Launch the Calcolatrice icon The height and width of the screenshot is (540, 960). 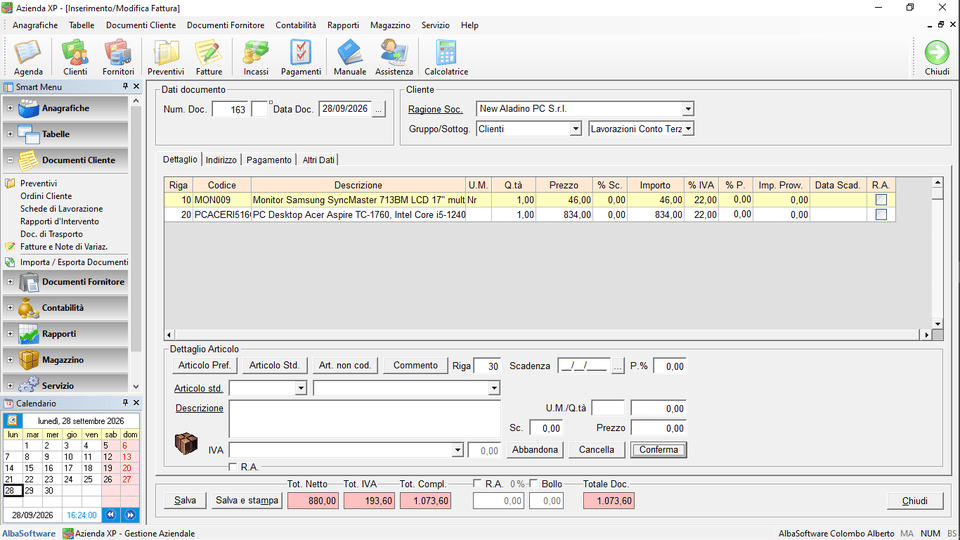pyautogui.click(x=446, y=58)
